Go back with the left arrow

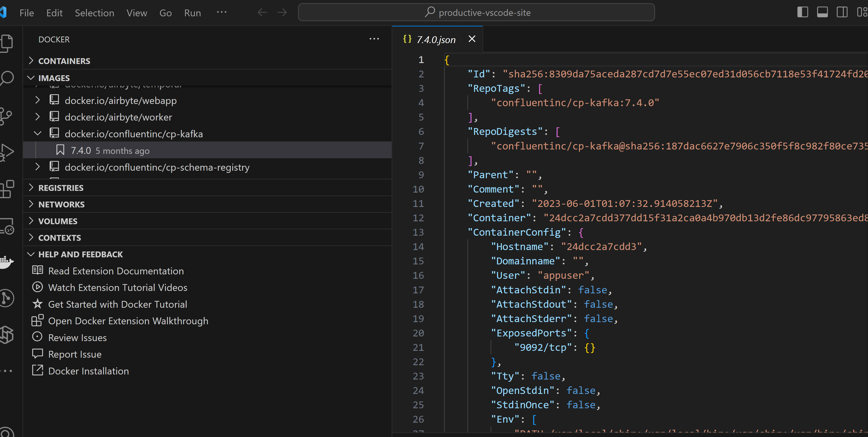(x=262, y=12)
